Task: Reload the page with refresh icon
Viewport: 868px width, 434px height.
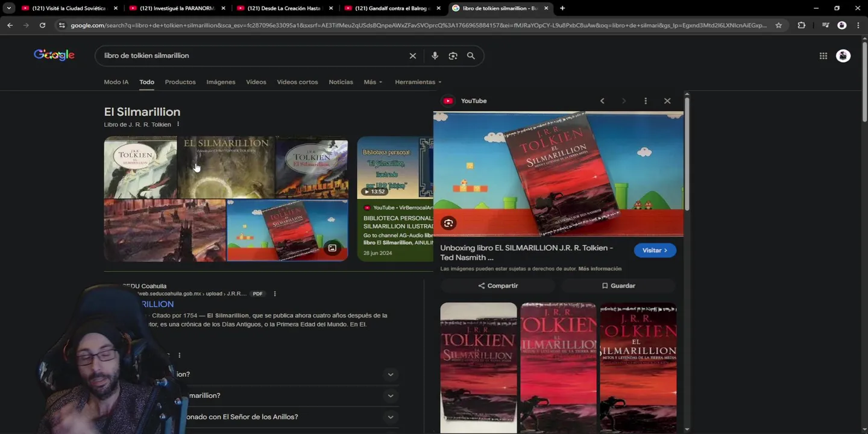Action: point(42,25)
